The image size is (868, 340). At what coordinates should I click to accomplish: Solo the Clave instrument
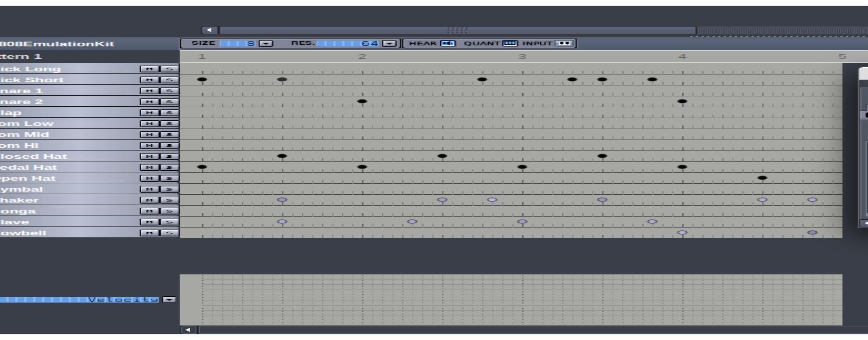(169, 222)
